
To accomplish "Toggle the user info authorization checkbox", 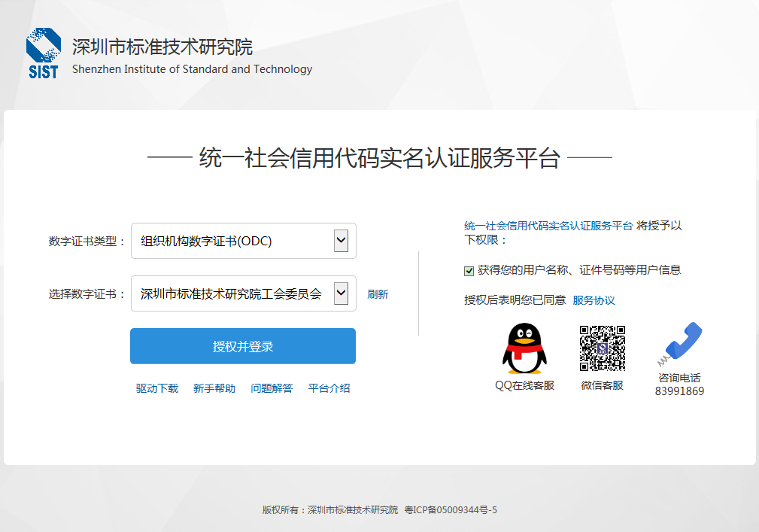I will click(x=469, y=271).
